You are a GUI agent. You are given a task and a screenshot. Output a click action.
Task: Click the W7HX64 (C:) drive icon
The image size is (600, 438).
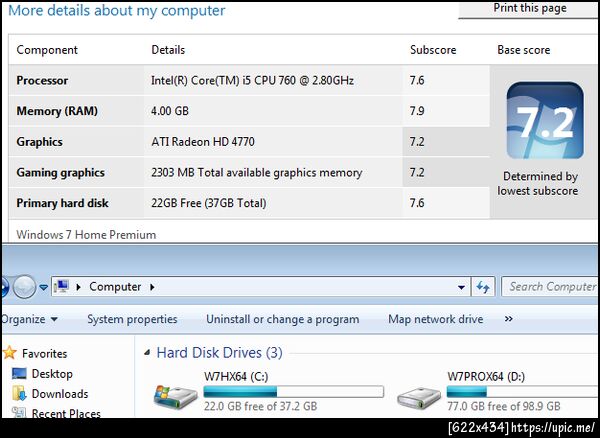pos(176,396)
